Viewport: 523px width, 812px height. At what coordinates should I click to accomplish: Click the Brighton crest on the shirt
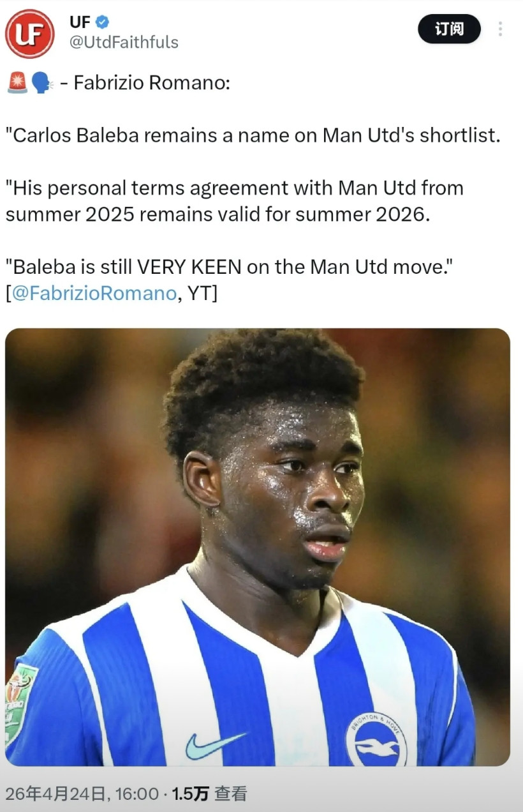(376, 739)
